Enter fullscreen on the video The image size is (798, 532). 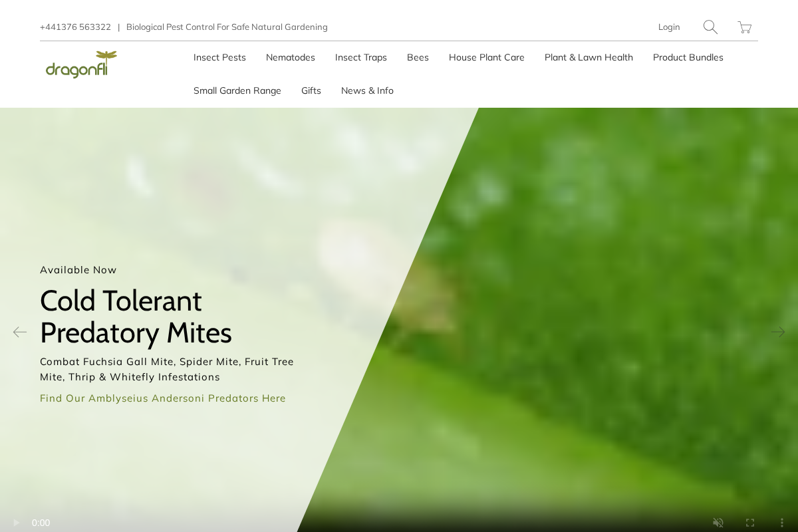coord(750,523)
